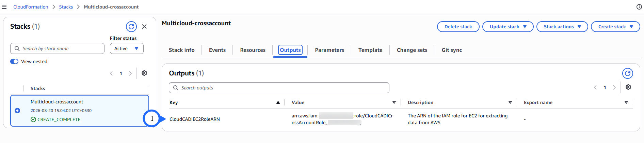The height and width of the screenshot is (143, 644).
Task: Click the Key column header
Action: 174,102
